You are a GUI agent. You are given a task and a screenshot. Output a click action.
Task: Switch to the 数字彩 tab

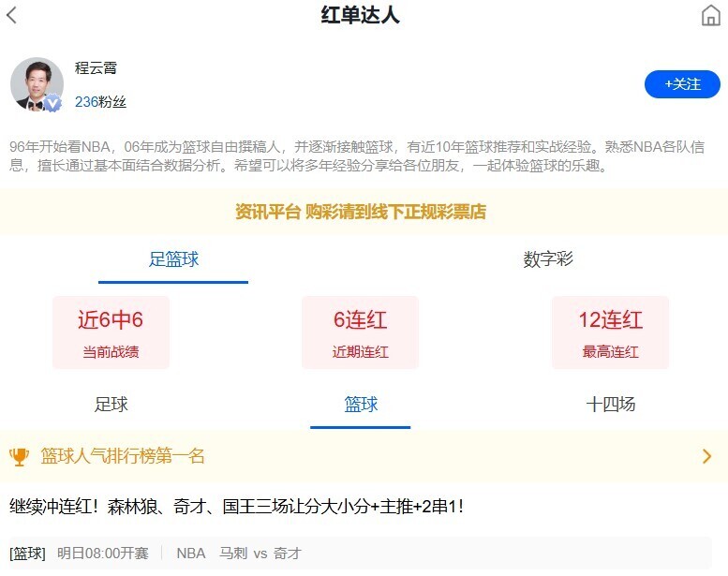pyautogui.click(x=547, y=259)
